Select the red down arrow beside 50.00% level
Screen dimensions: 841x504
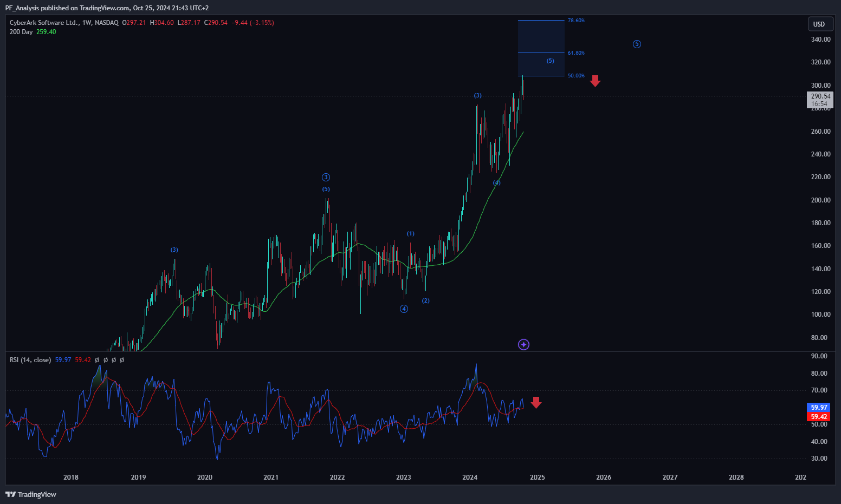click(x=595, y=81)
